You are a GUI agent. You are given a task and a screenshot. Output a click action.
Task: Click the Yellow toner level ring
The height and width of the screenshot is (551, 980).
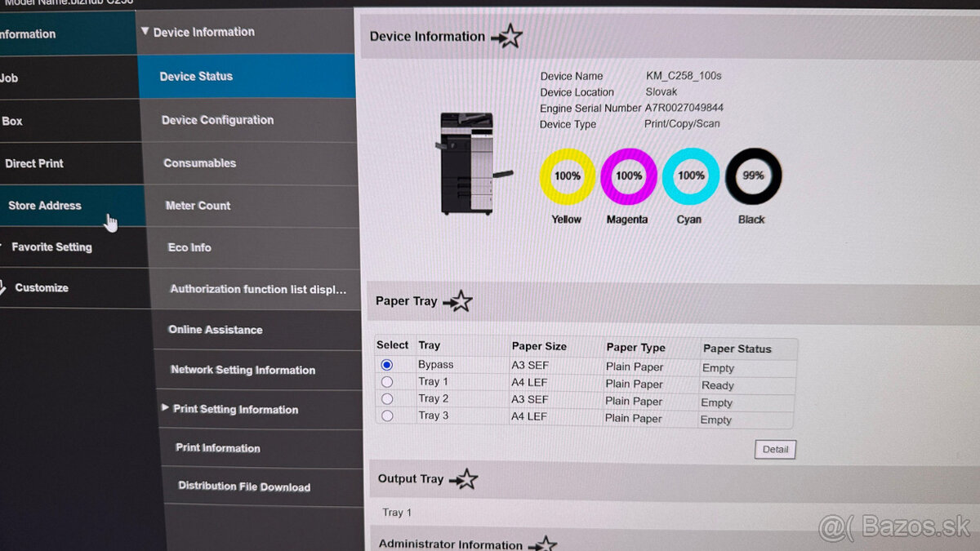pyautogui.click(x=568, y=176)
